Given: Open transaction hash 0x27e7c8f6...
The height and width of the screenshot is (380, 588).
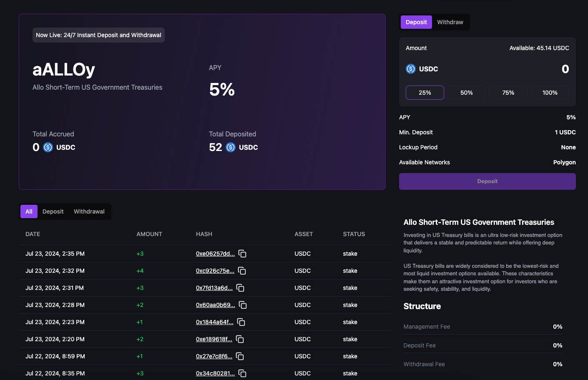Looking at the screenshot, I should [x=214, y=356].
